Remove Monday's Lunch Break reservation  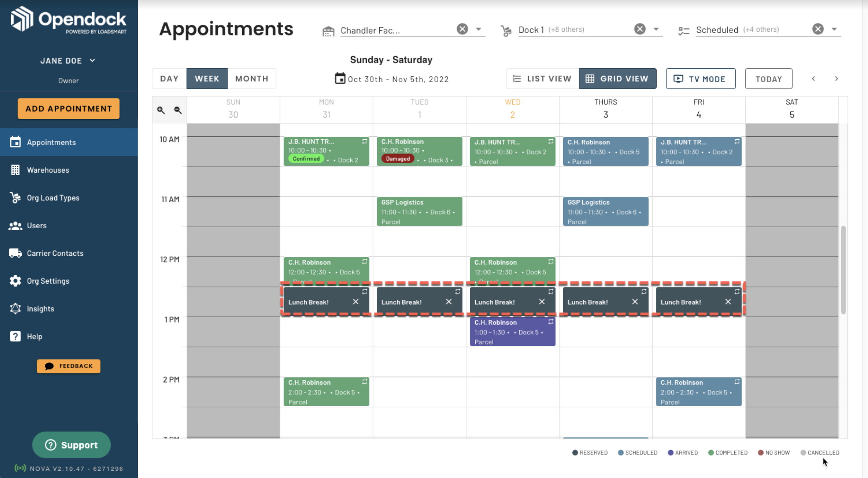coord(356,302)
